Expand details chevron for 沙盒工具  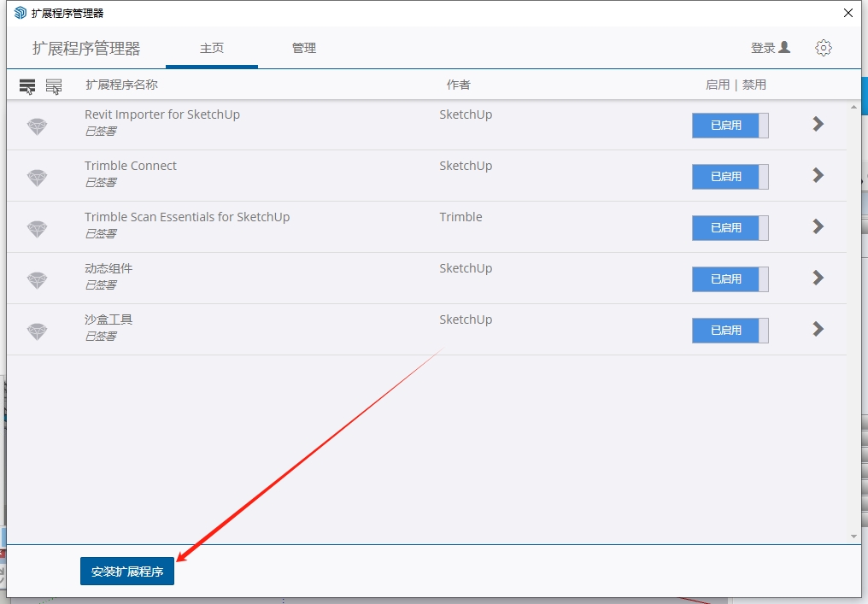pos(818,329)
